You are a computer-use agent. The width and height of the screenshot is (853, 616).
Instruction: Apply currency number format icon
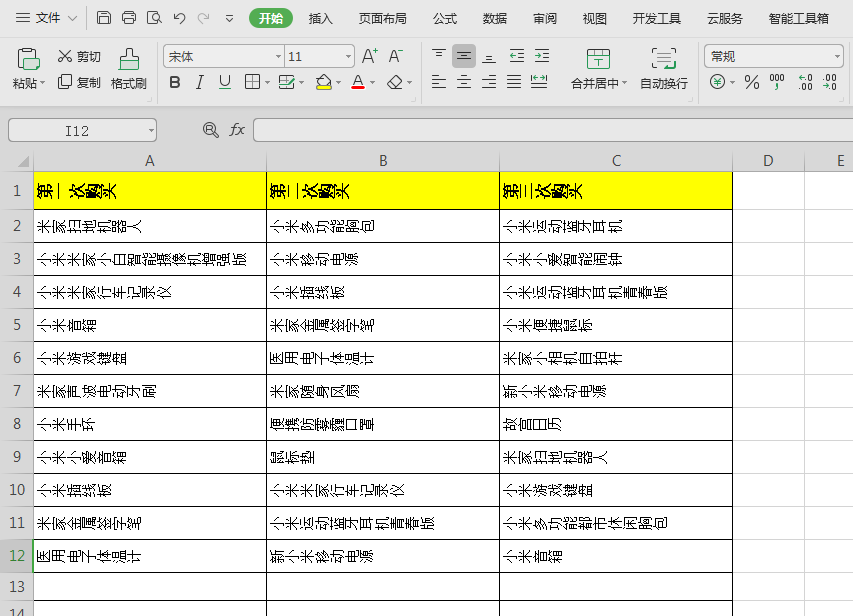(x=718, y=82)
